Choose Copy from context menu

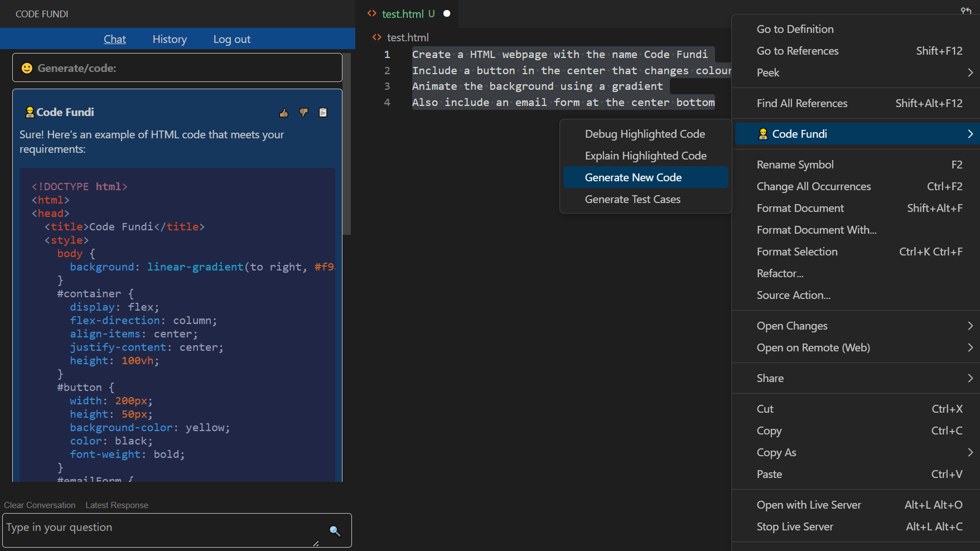857,431
